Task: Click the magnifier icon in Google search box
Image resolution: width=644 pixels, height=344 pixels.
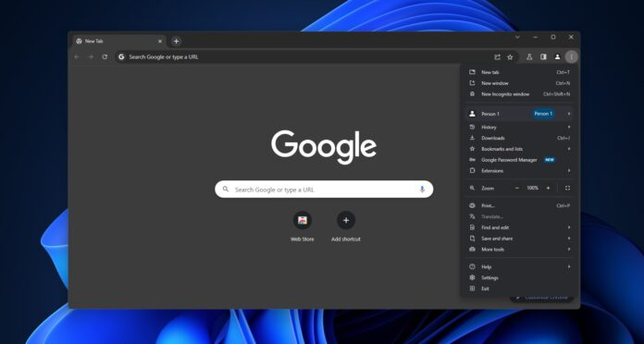Action: pos(226,190)
